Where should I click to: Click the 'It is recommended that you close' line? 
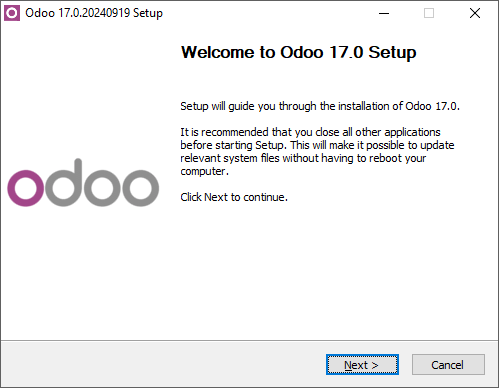point(310,132)
